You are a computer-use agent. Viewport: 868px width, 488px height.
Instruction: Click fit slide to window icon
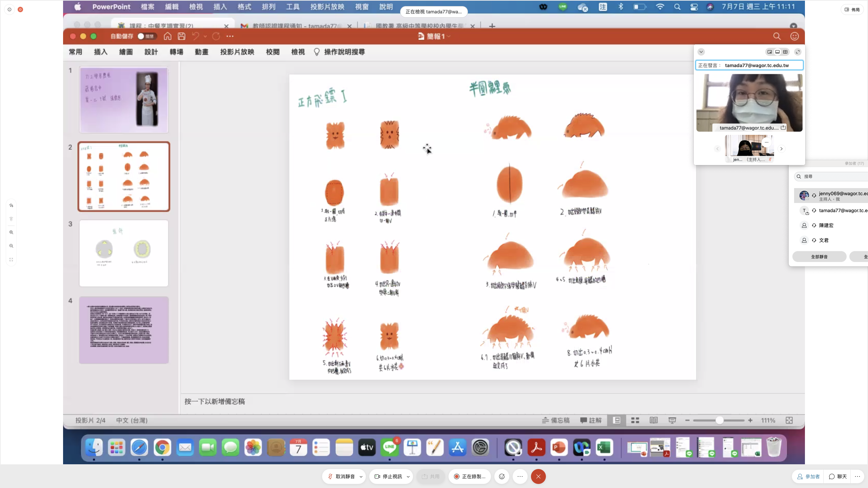click(x=789, y=420)
